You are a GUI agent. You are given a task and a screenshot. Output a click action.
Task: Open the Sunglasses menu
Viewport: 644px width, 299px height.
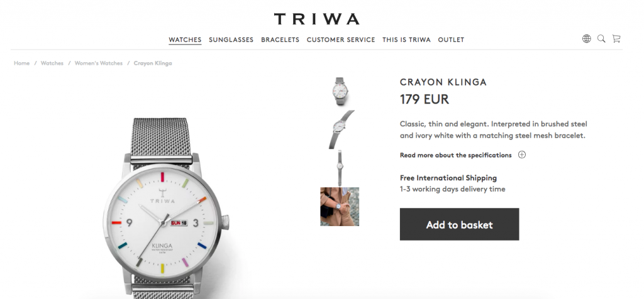[x=231, y=40]
